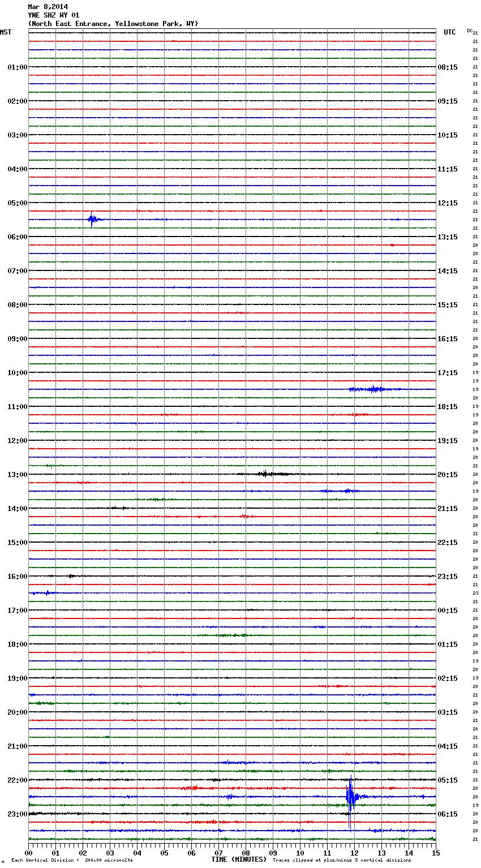Click "Each Vertical Division = 200.00 microvolts" note

tap(72, 860)
